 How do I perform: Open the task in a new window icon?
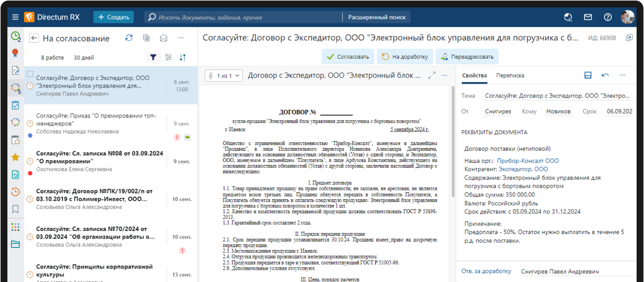(x=629, y=38)
